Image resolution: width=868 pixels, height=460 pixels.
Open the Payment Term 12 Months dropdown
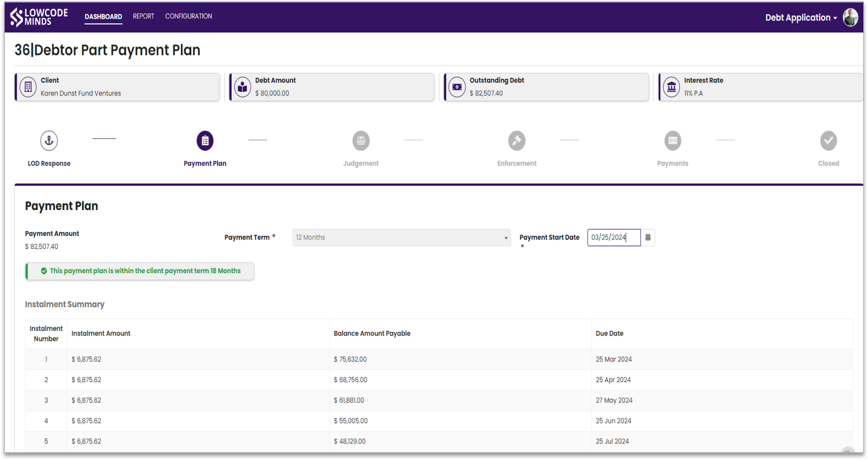pos(402,238)
